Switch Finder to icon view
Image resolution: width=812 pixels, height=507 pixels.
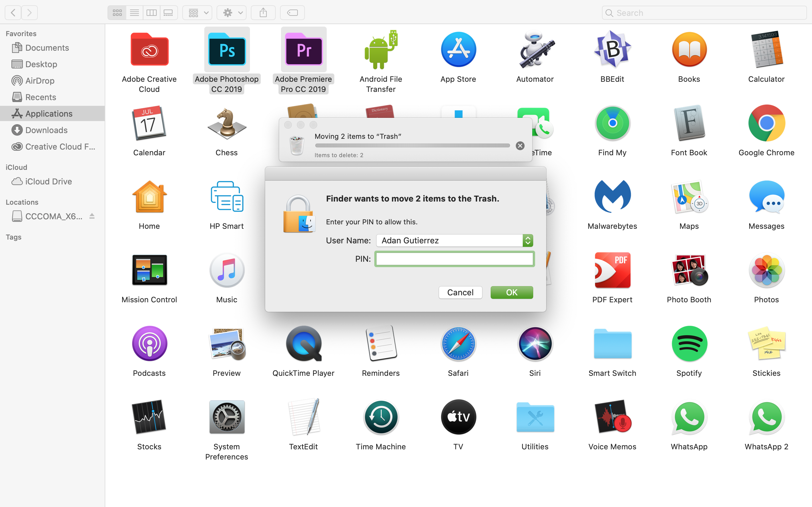tap(117, 13)
